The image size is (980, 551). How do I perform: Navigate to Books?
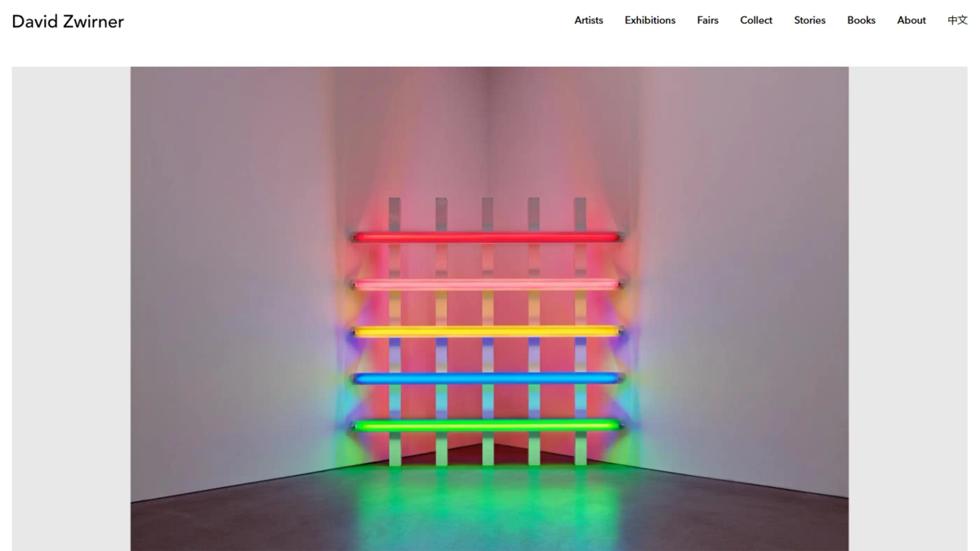pyautogui.click(x=861, y=20)
